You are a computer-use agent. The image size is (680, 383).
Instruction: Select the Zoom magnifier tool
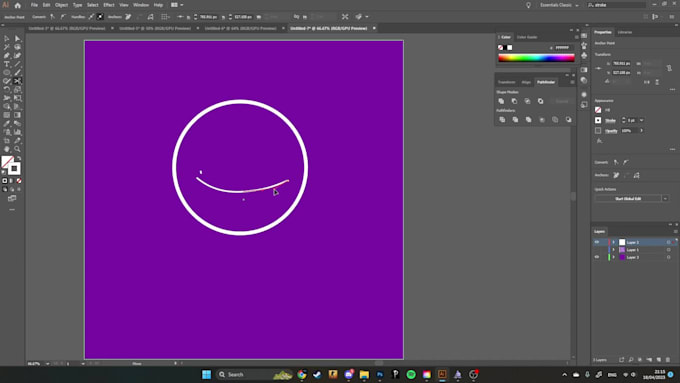tap(17, 149)
